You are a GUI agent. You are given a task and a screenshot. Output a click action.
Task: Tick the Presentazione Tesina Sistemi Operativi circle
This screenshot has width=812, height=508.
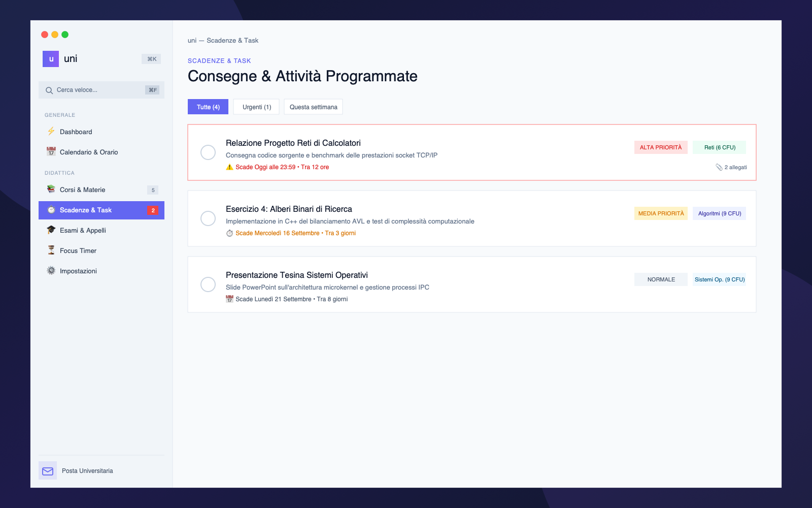(x=208, y=284)
